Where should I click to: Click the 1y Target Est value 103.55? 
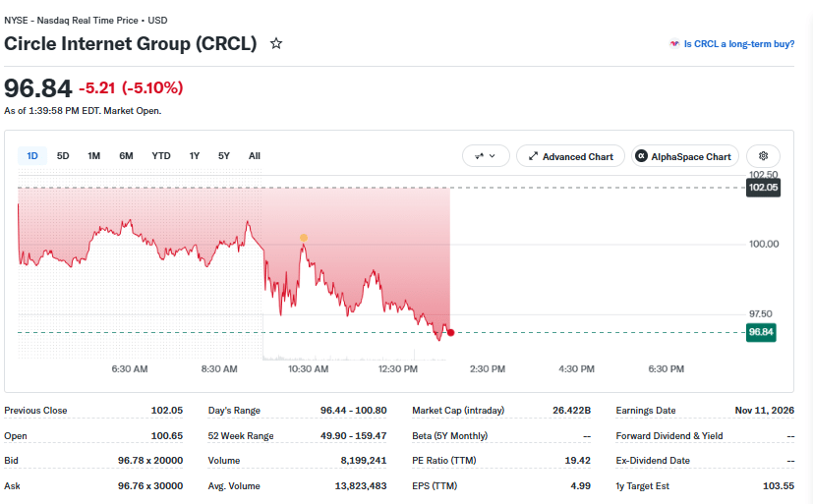pyautogui.click(x=779, y=486)
